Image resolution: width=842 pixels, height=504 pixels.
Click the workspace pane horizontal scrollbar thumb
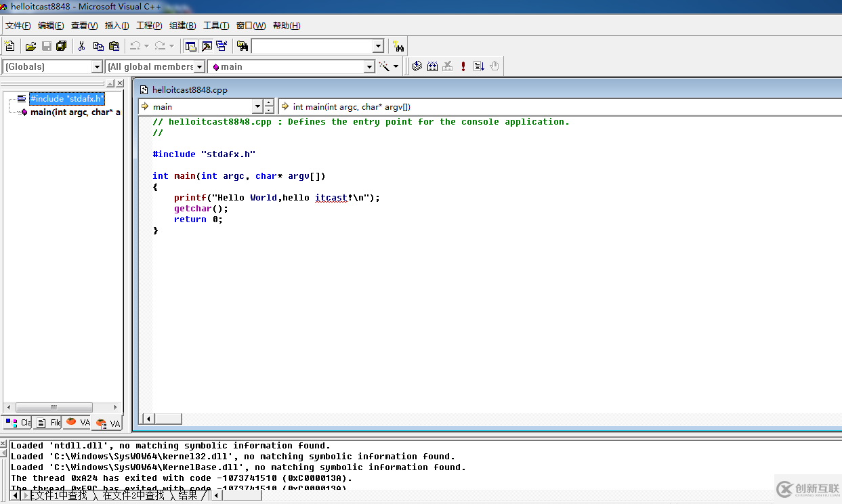(53, 408)
